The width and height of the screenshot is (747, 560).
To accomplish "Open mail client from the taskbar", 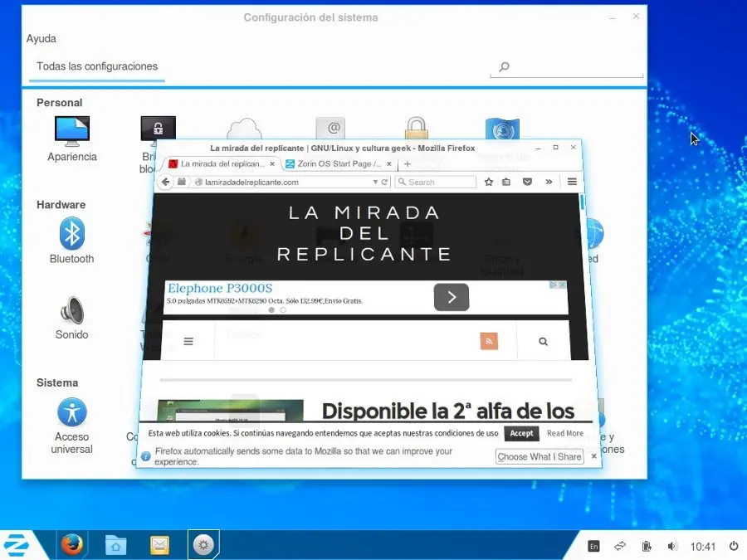I will coord(159,545).
